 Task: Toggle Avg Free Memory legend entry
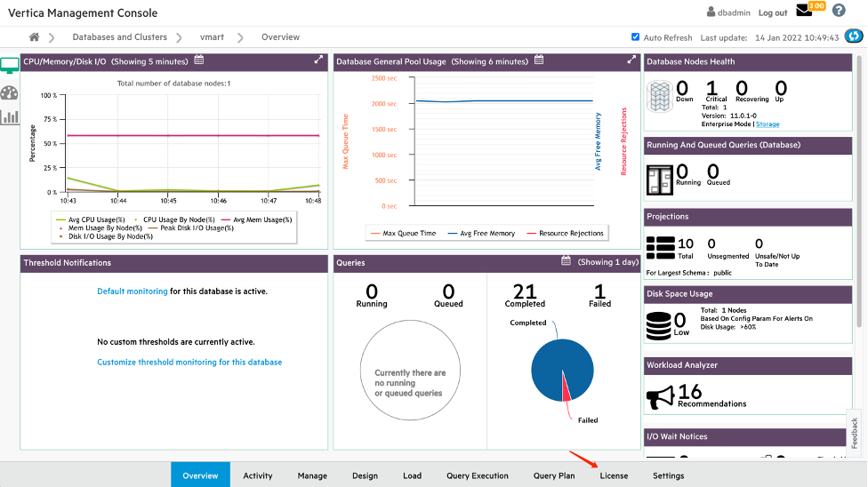(x=481, y=234)
